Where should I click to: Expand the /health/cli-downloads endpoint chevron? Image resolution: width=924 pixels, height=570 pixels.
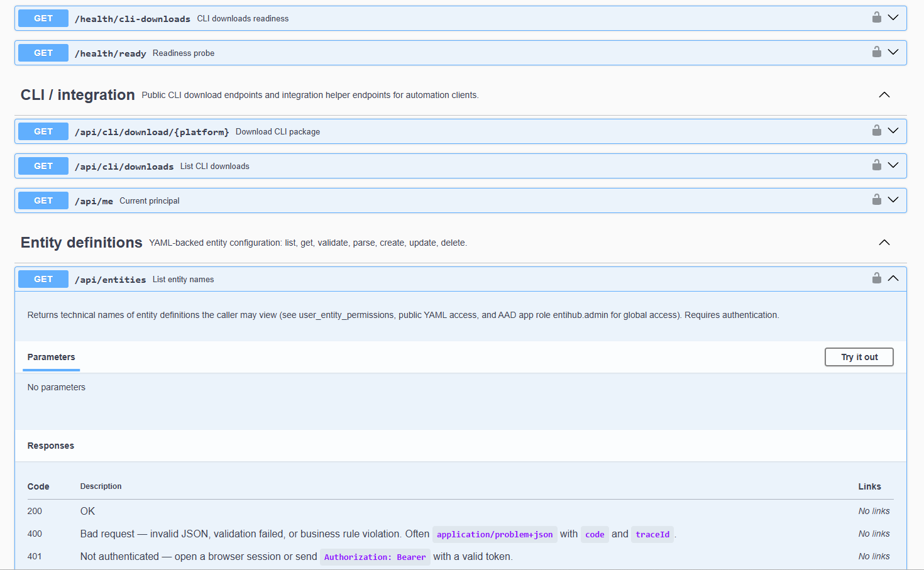pos(893,18)
